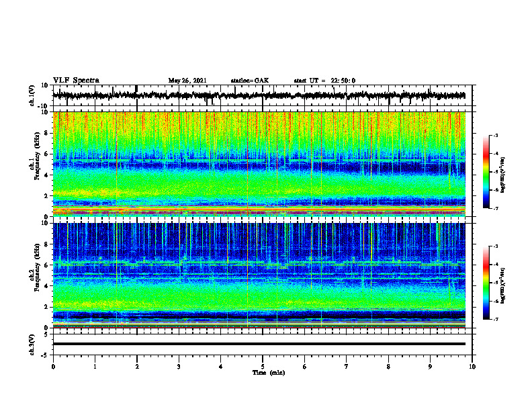This screenshot has height=411, width=532.
Task: Click the "8" tick on the time axis
Action: click(x=388, y=367)
